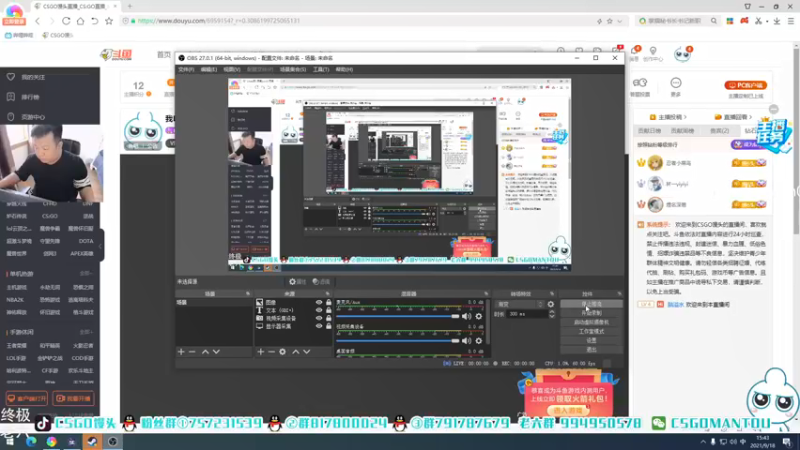The image size is (800, 450).
Task: Mute the microphone/Aux channel
Action: point(466,316)
